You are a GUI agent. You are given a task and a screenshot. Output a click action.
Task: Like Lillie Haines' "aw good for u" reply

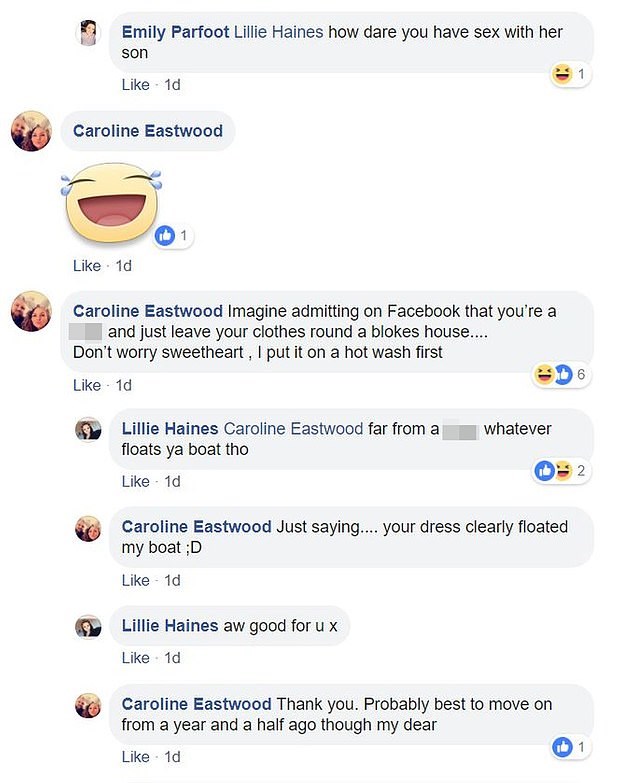point(135,658)
